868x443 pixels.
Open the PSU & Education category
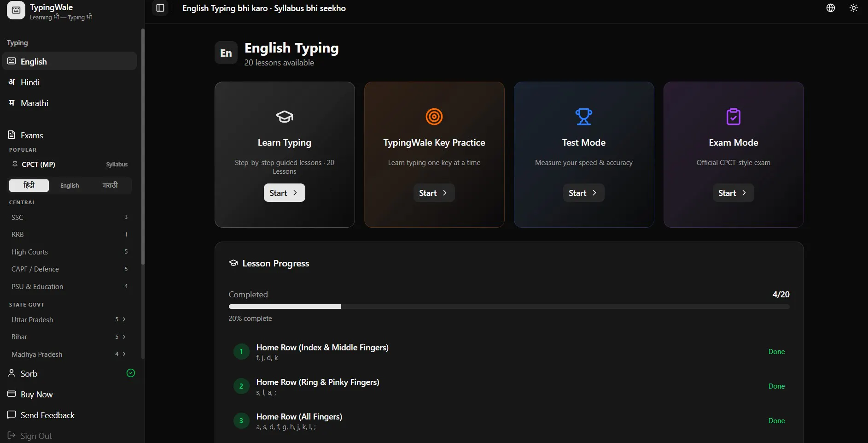(70, 286)
